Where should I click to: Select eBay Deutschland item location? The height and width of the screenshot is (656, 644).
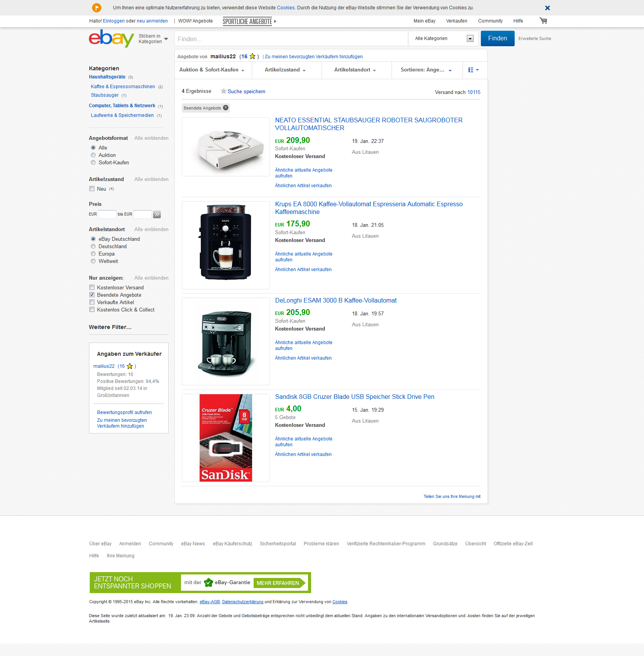click(93, 239)
